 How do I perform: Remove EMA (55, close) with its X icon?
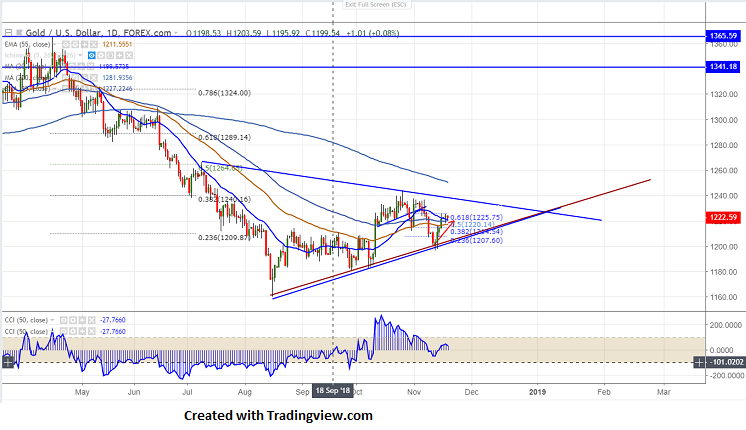[94, 44]
